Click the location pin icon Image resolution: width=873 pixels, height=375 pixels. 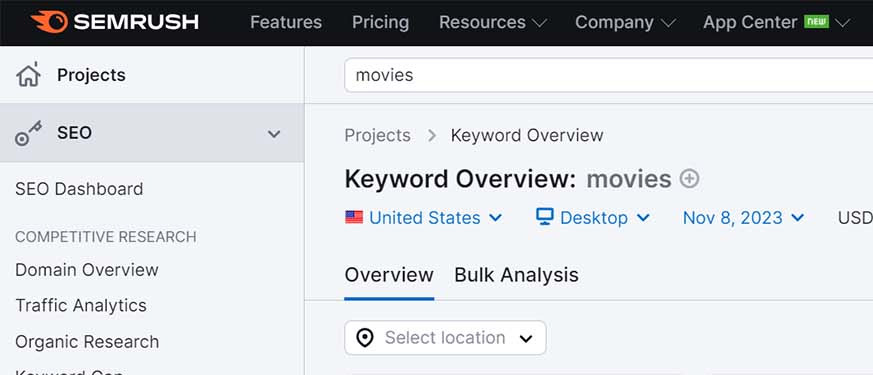pyautogui.click(x=365, y=338)
